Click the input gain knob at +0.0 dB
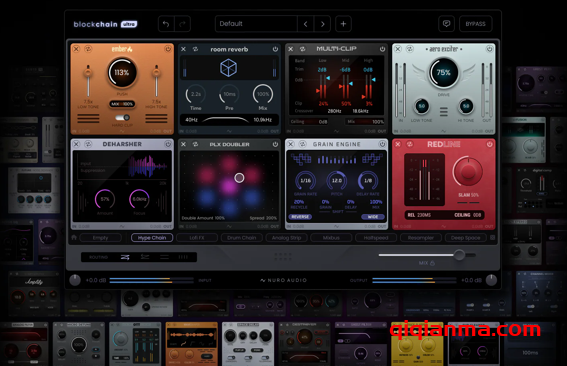Screen dimensions: 567x366 [75, 280]
